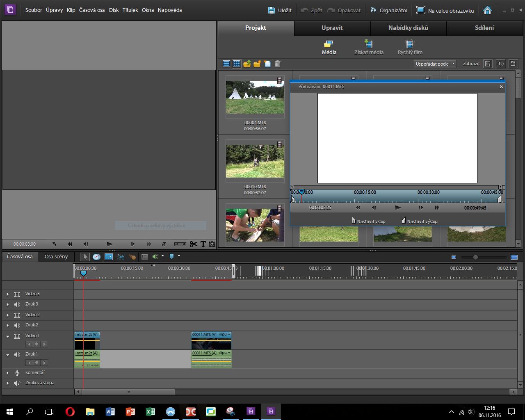Toggle still images visibility filter
525x420 pixels.
click(513, 64)
